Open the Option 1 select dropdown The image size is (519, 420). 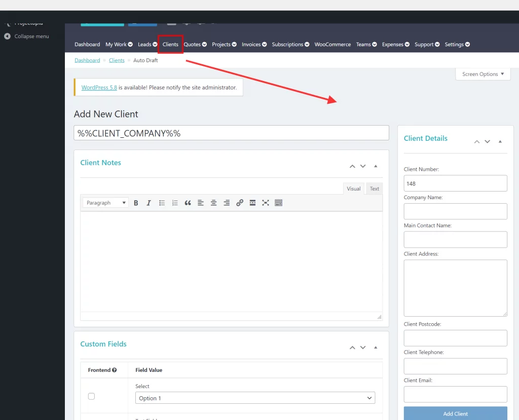pyautogui.click(x=255, y=398)
